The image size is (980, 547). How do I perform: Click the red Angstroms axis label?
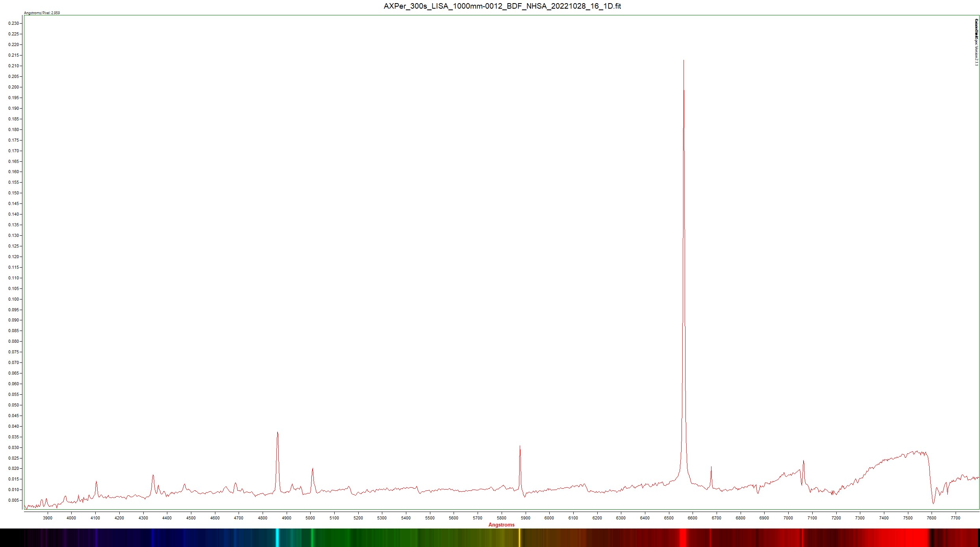pyautogui.click(x=501, y=525)
